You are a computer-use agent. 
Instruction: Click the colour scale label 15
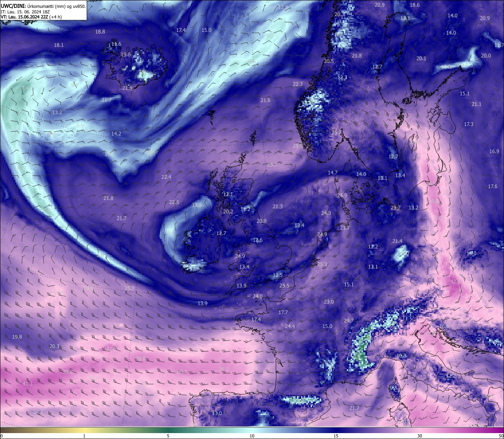[336, 436]
